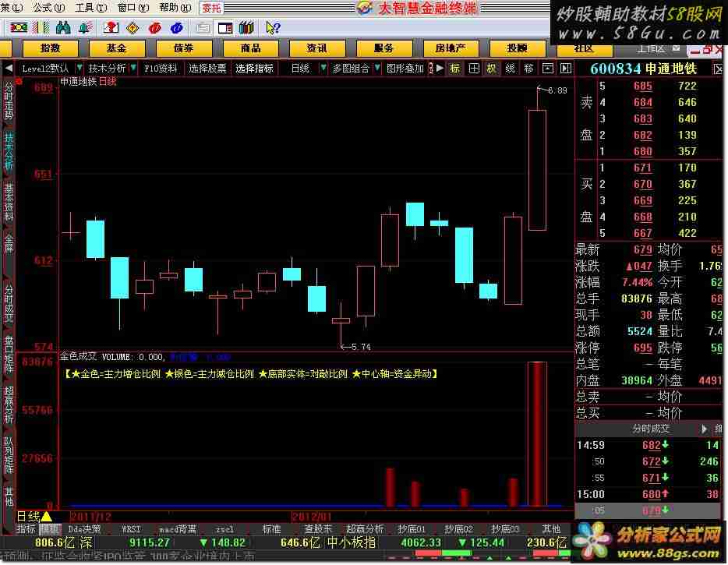Toggle the 标 marker button

click(x=455, y=69)
